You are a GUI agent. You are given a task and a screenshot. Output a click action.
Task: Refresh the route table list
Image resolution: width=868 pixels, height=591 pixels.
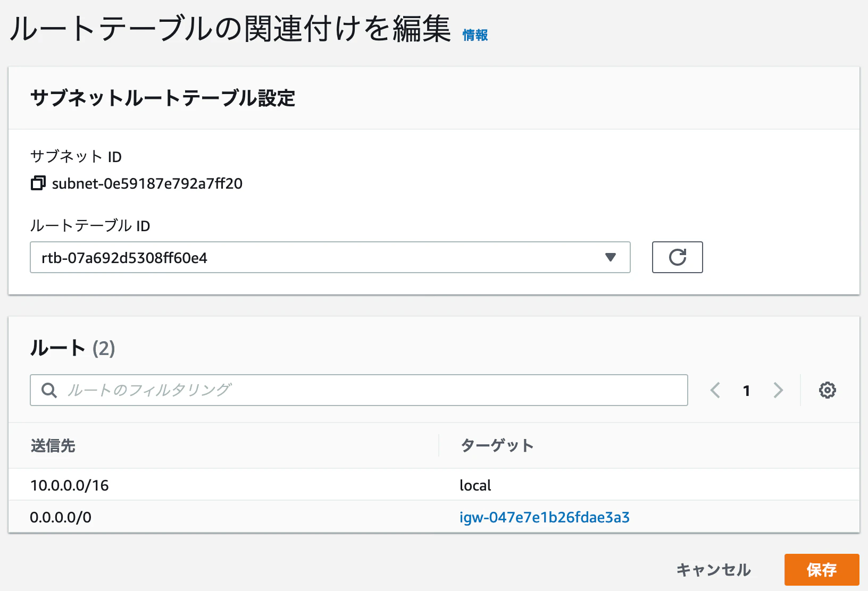coord(677,257)
